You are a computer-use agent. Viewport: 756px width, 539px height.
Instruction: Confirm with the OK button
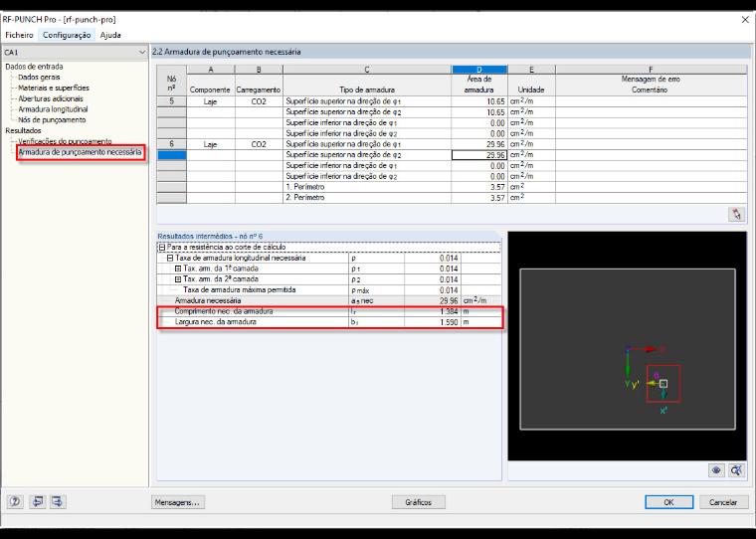pos(669,502)
